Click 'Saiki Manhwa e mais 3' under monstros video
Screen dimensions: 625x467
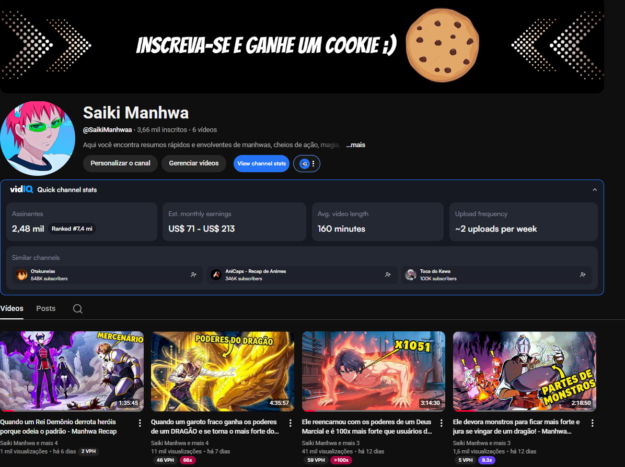click(482, 443)
